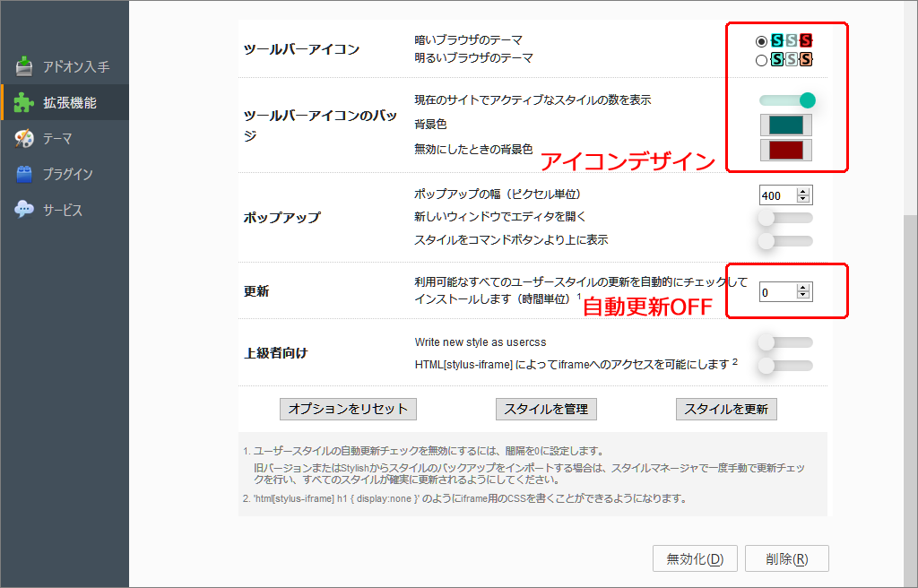The image size is (918, 588).
Task: Click the 暗いブラウザのテーマ label
Action: (x=468, y=39)
